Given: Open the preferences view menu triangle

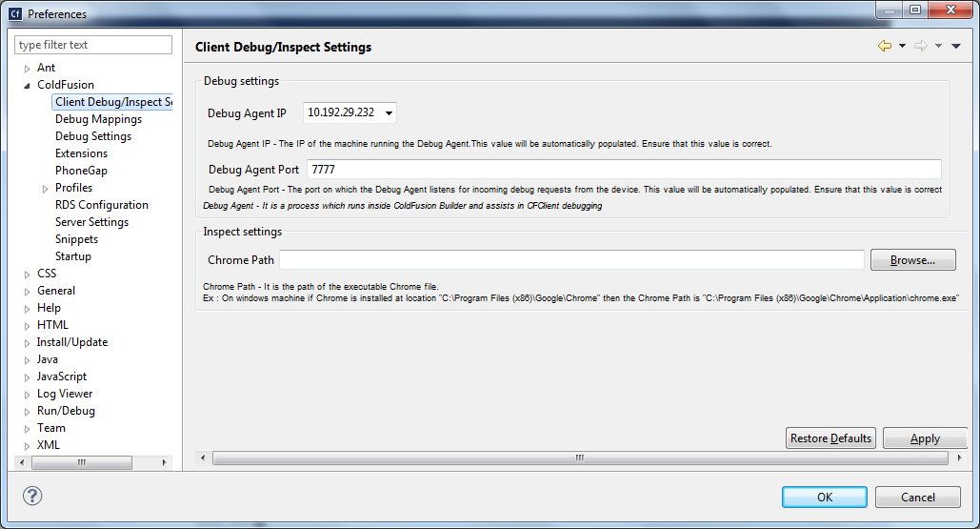Looking at the screenshot, I should click(x=956, y=46).
